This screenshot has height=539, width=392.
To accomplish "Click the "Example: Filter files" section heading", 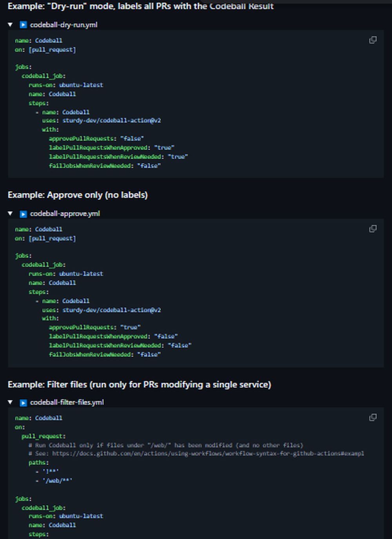I will [139, 385].
